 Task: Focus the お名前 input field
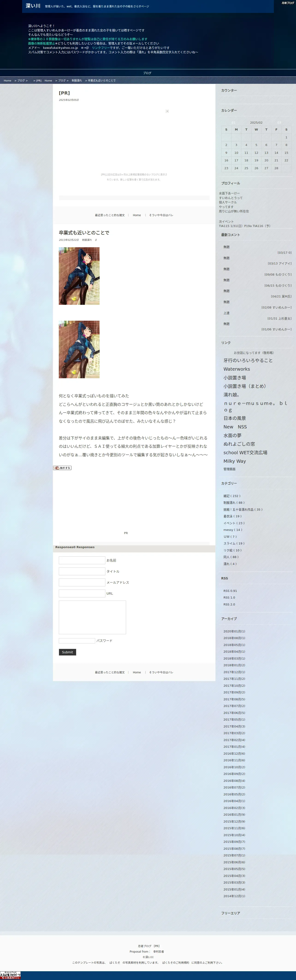82,560
